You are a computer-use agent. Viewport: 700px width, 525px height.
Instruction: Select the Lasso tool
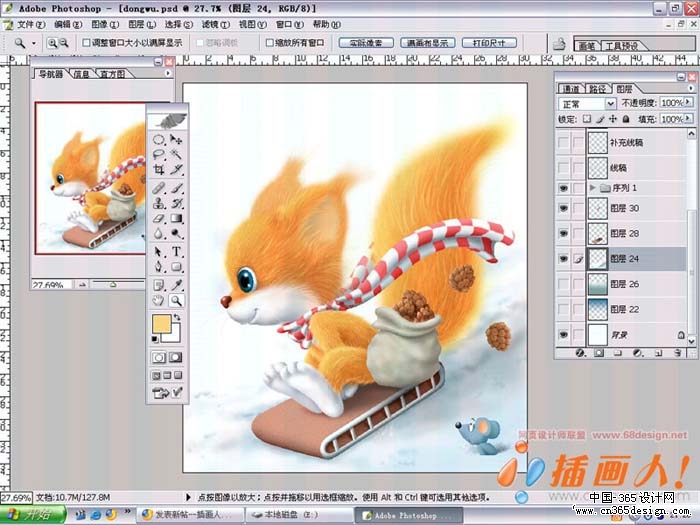[159, 154]
